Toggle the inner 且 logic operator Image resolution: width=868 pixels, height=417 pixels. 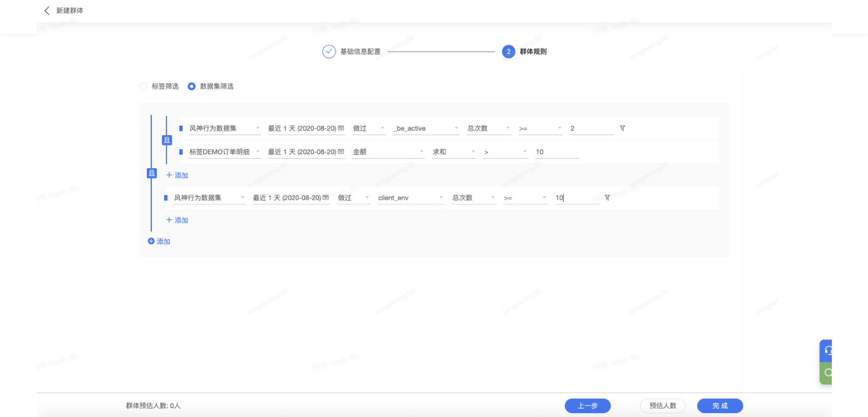pos(167,140)
